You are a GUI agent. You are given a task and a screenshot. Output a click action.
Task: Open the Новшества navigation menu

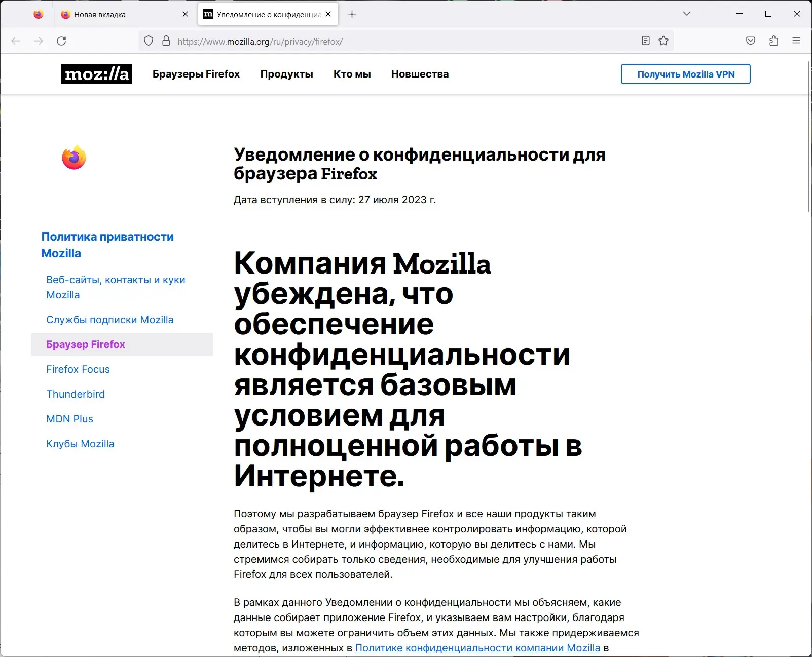pos(420,74)
